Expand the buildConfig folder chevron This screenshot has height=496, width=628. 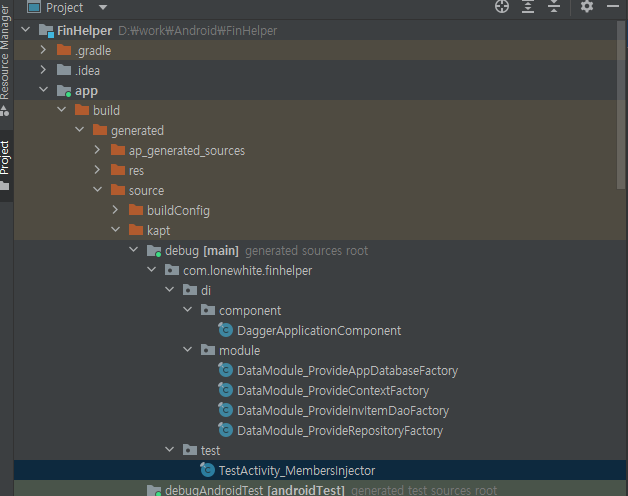click(x=115, y=210)
